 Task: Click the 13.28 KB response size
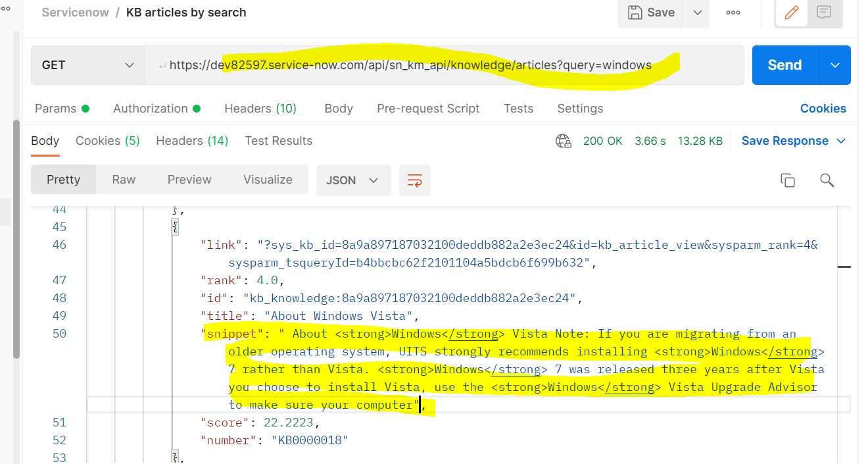(x=700, y=141)
